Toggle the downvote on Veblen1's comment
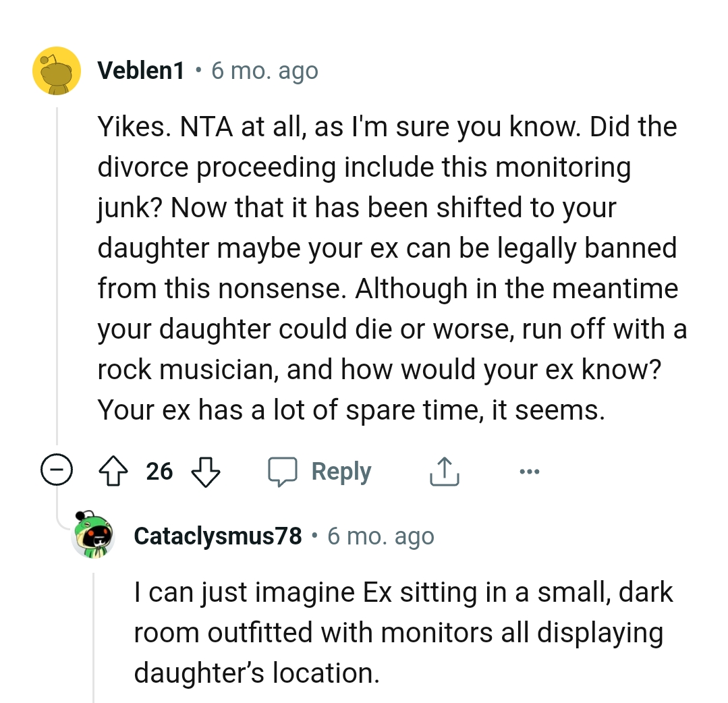This screenshot has height=703, width=728. point(206,471)
